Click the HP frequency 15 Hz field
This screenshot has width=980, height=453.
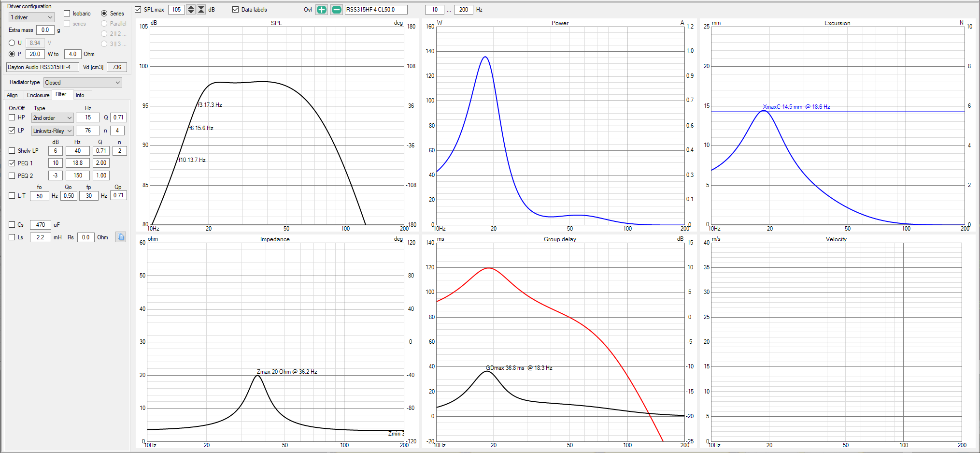pyautogui.click(x=88, y=117)
